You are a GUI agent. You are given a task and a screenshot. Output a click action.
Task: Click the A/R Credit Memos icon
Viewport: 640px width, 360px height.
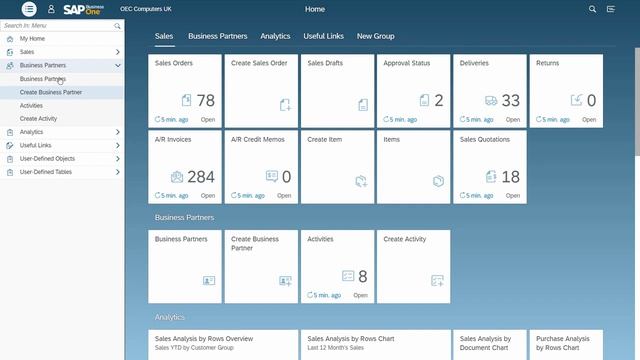[271, 176]
